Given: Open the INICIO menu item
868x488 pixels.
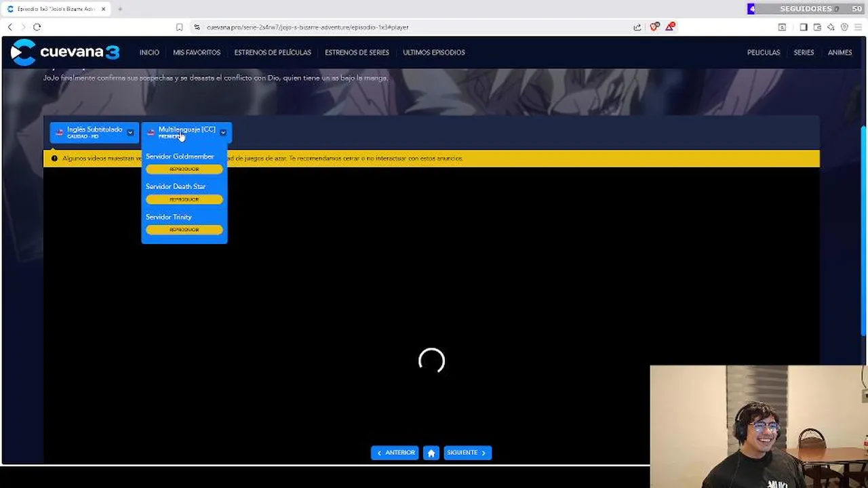Looking at the screenshot, I should [x=149, y=52].
